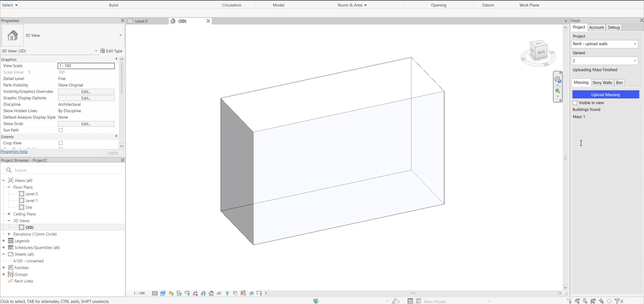Open the Project dropdown showing Revit - upload walls
Image resolution: width=644 pixels, height=304 pixels.
(605, 44)
